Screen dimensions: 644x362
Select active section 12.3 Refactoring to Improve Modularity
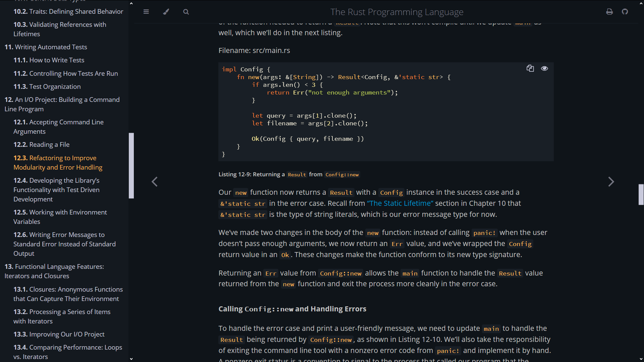pyautogui.click(x=58, y=163)
